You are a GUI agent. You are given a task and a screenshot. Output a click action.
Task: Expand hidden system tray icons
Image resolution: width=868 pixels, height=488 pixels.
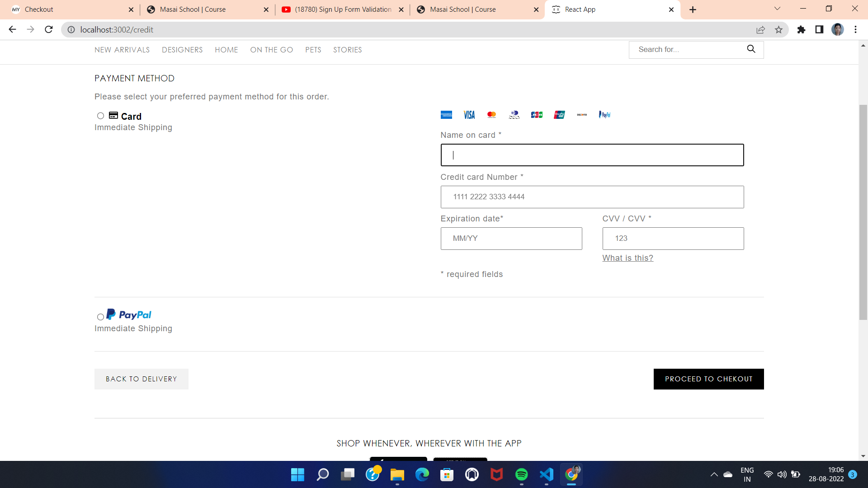coord(714,474)
